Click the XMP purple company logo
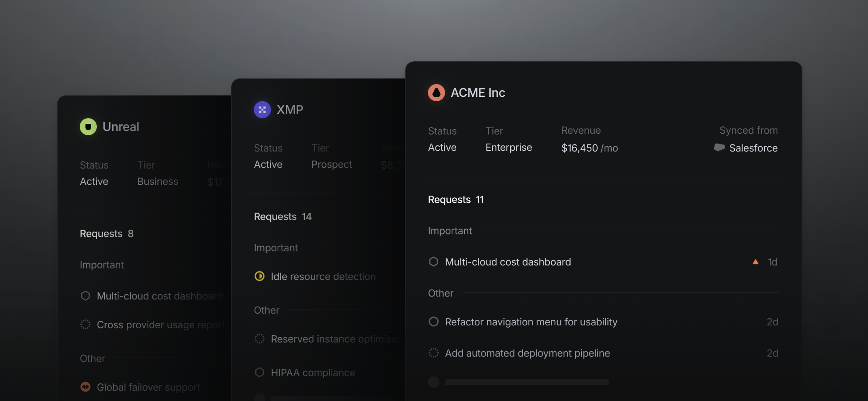The width and height of the screenshot is (868, 401). point(262,110)
